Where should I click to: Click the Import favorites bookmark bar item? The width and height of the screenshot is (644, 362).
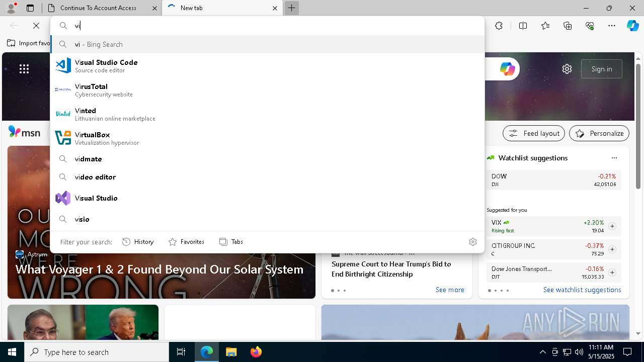29,43
